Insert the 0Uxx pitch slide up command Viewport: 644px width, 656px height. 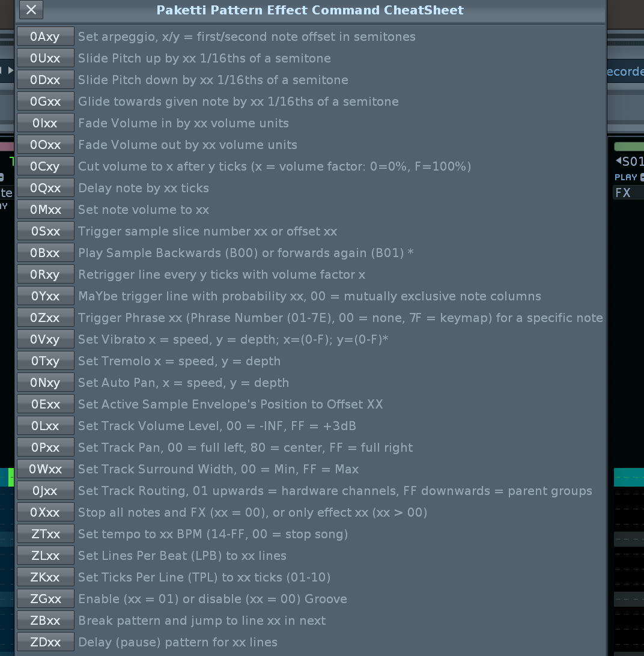[46, 58]
